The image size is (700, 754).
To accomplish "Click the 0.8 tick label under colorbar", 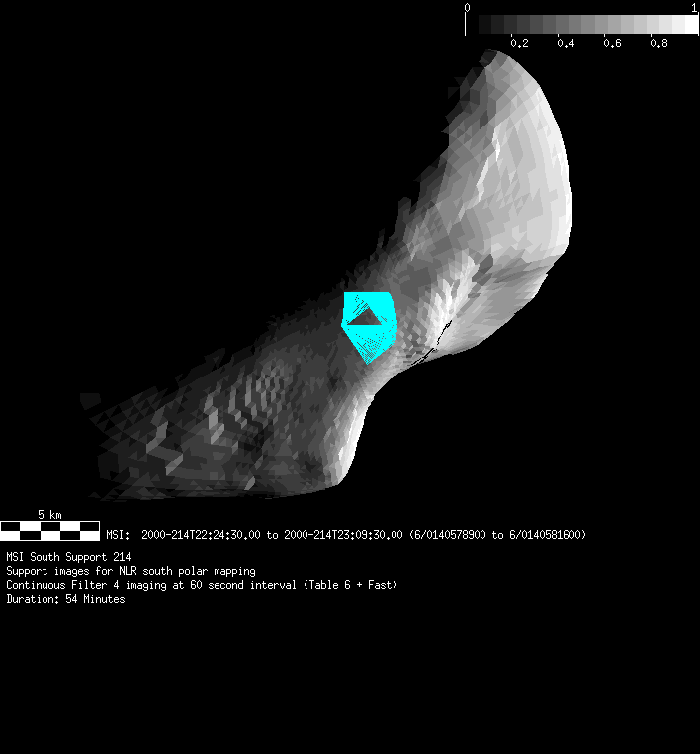I will tap(658, 44).
